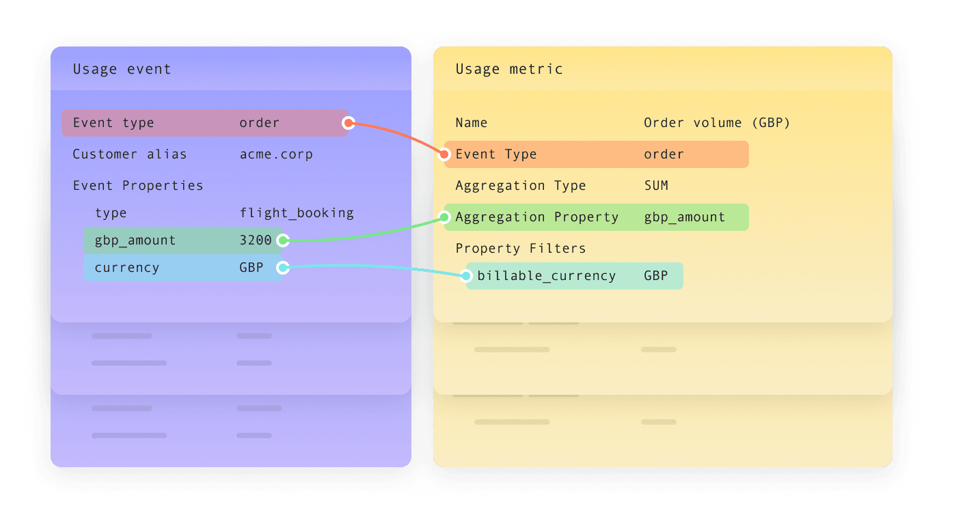Toggle the highlighted Event Type order row

(597, 154)
